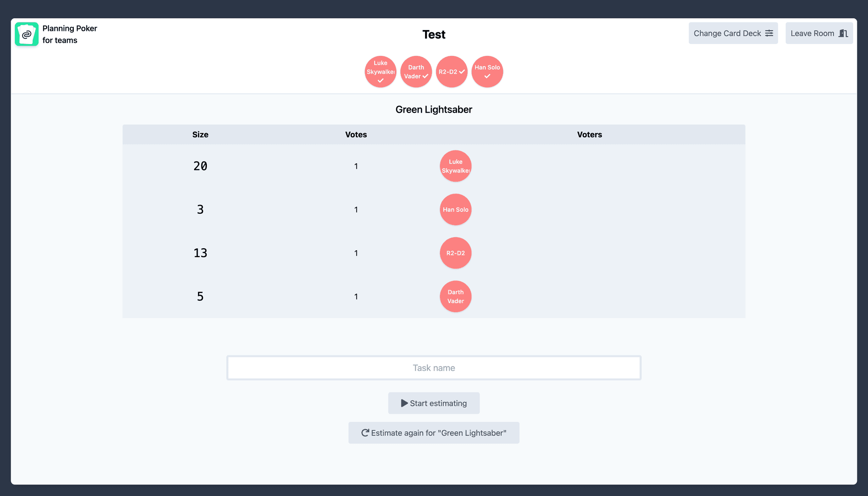Start estimating the new task
This screenshot has height=496, width=868.
(434, 403)
